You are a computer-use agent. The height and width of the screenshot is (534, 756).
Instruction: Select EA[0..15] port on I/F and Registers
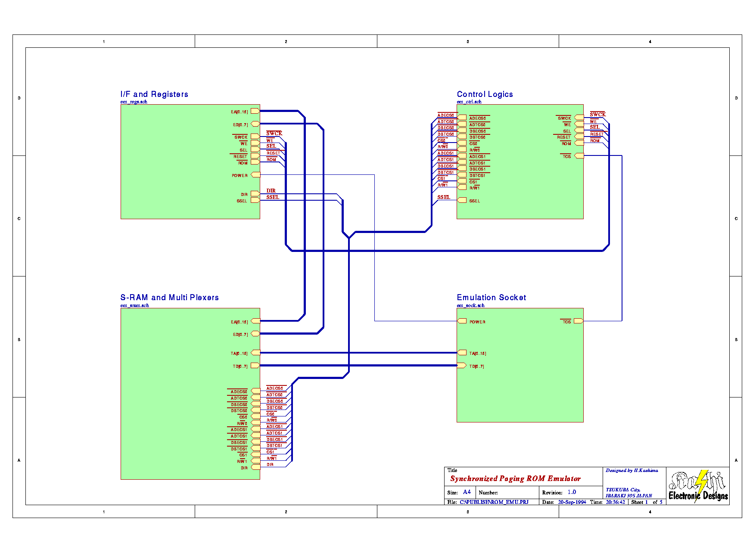click(x=255, y=111)
